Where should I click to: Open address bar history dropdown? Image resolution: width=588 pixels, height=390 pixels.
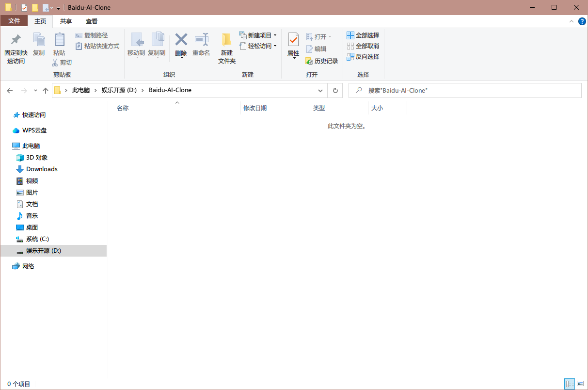click(320, 91)
